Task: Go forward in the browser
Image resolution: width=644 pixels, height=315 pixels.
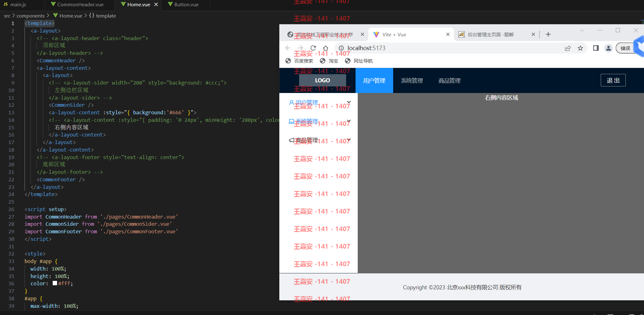Action: tap(300, 48)
